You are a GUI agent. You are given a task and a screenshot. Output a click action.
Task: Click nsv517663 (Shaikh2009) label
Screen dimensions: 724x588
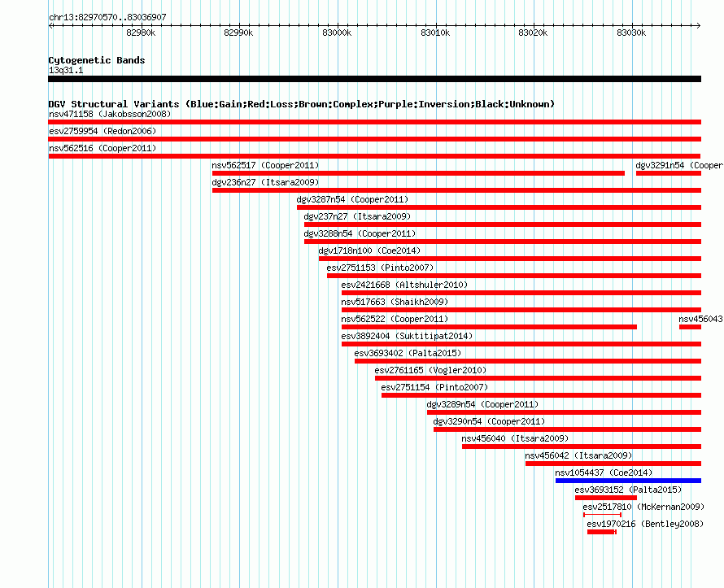[x=395, y=302]
